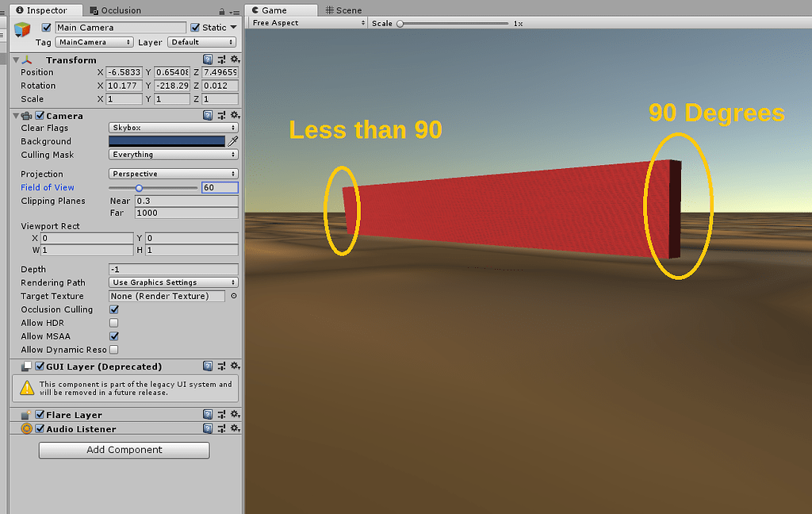Click the Camera component presets icon
812x514 pixels.
[x=220, y=115]
